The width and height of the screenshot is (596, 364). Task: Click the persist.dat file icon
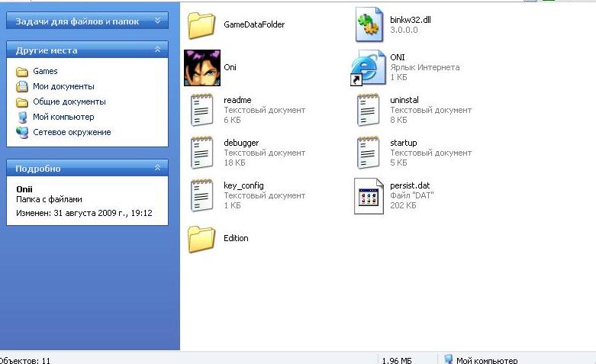pos(369,196)
